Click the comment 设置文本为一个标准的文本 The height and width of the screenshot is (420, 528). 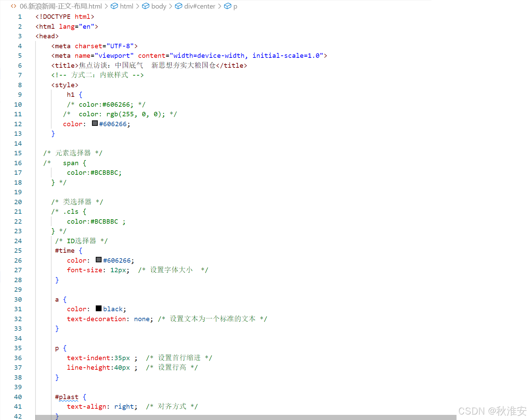point(213,319)
